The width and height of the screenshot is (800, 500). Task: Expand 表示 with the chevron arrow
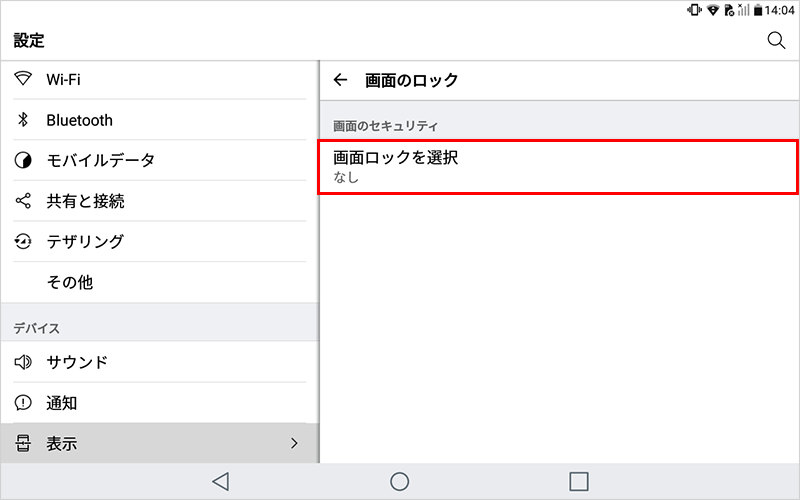click(x=294, y=443)
